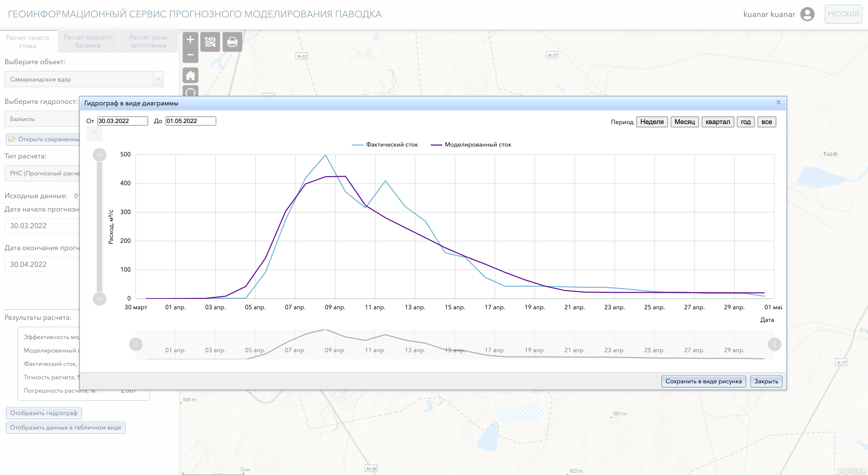The image size is (868, 475).
Task: Switch to Расчет водного баланса tab
Action: (x=88, y=41)
